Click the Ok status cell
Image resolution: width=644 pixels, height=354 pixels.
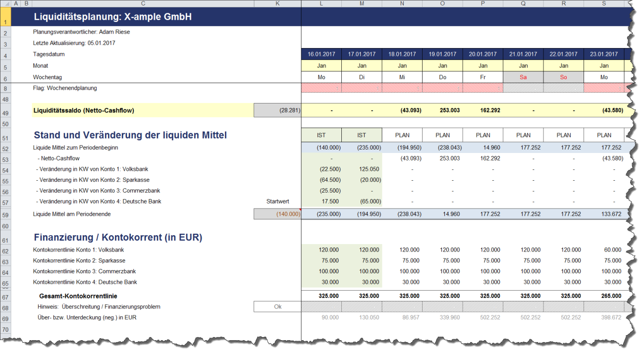[277, 306]
